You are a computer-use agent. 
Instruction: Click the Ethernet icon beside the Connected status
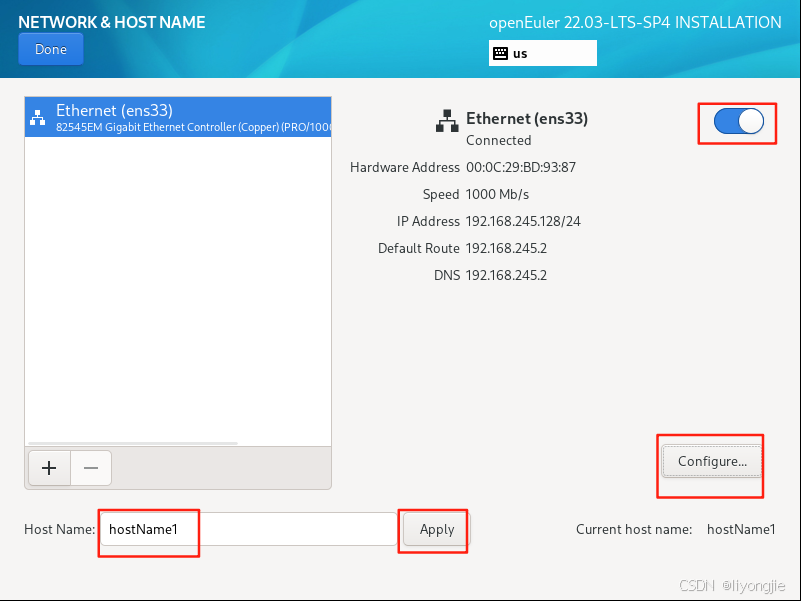(x=447, y=121)
